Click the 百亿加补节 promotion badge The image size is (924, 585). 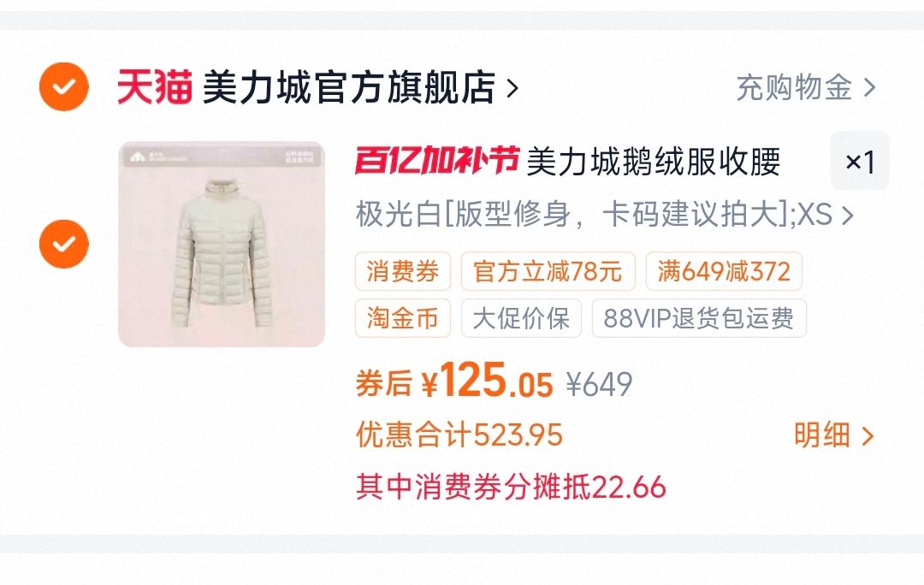(x=436, y=161)
